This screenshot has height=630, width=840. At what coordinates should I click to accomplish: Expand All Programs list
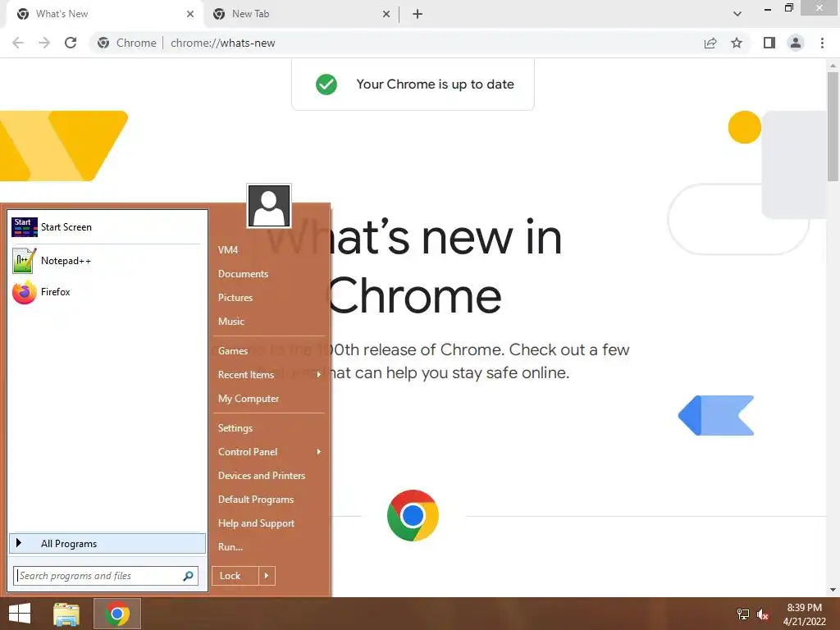point(107,544)
